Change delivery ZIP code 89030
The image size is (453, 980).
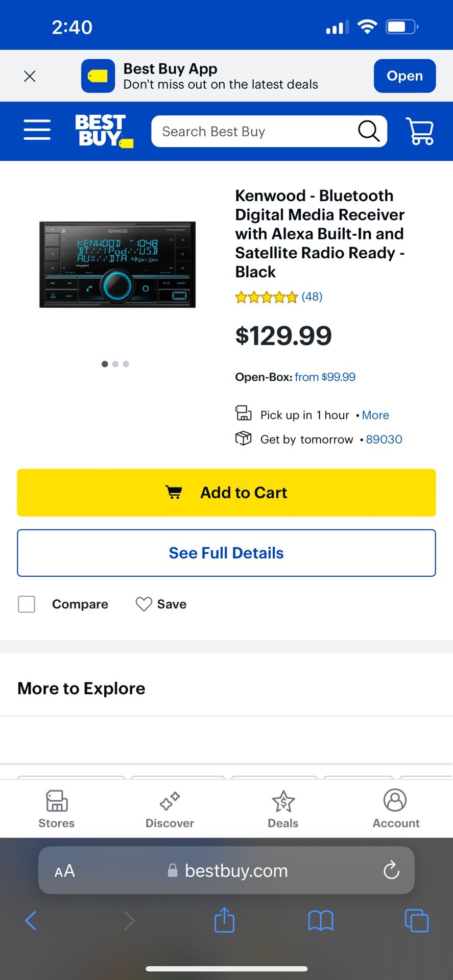384,439
